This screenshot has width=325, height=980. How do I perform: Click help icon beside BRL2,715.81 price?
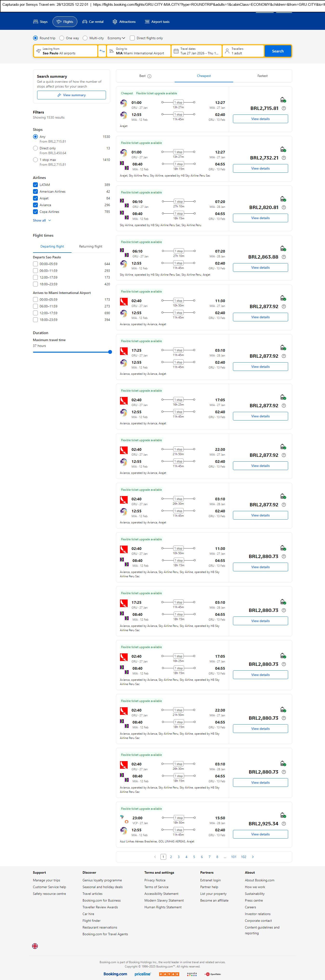point(284,108)
